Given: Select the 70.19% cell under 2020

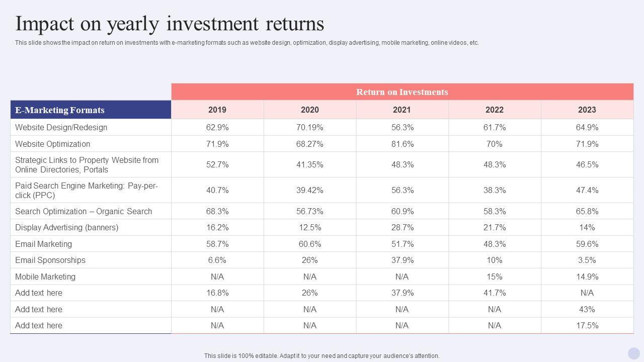Looking at the screenshot, I should [x=310, y=127].
